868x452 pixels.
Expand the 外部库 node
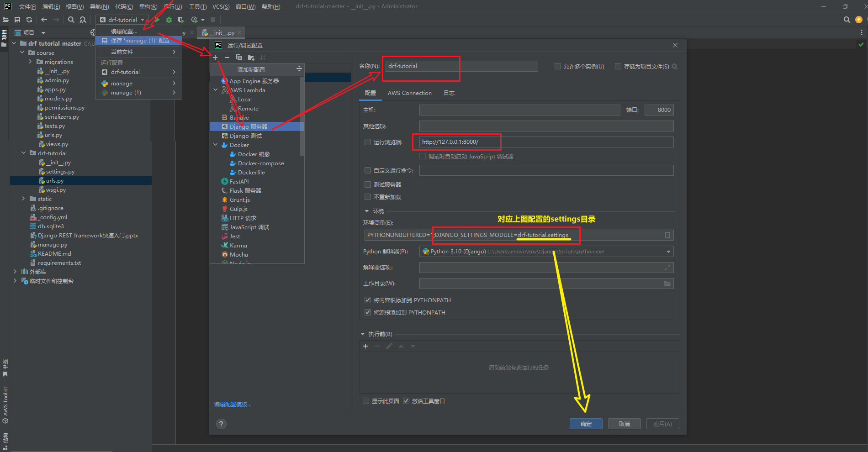(x=15, y=271)
